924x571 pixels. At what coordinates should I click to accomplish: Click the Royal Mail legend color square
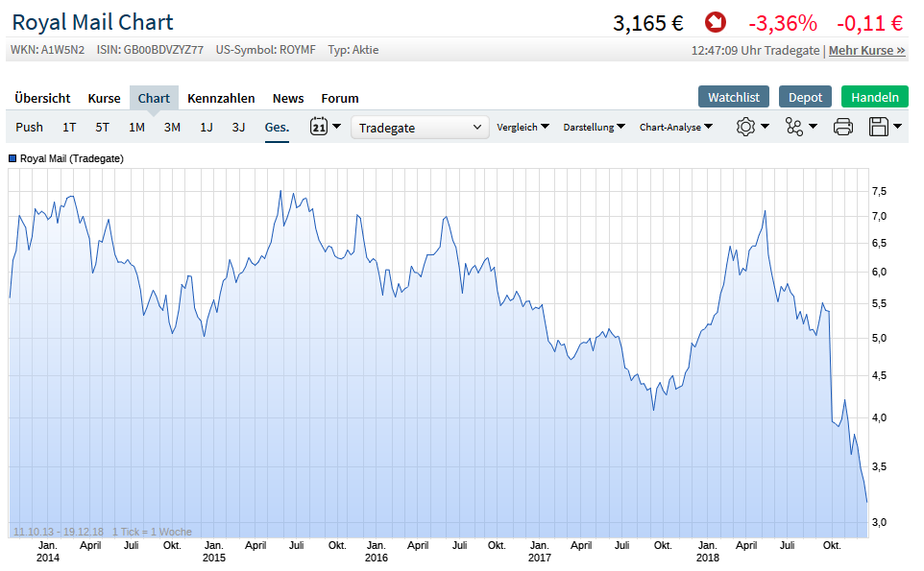(12, 158)
